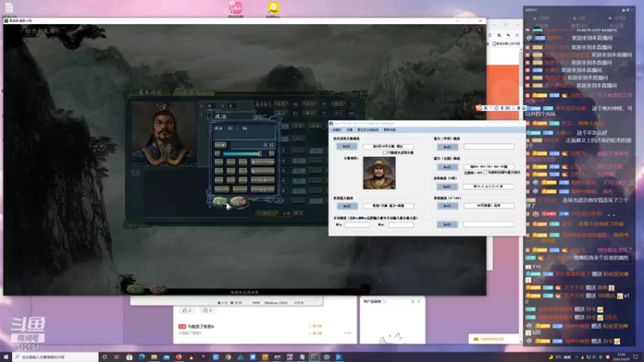Cancel with the orange stone button in politics popup
This screenshot has width=644, height=362.
238,202
